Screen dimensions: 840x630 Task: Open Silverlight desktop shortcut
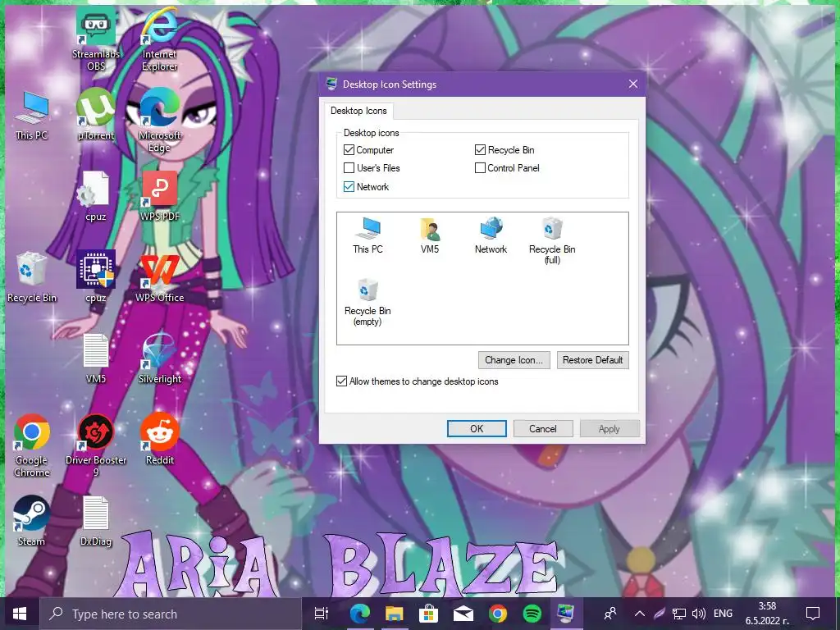point(160,358)
